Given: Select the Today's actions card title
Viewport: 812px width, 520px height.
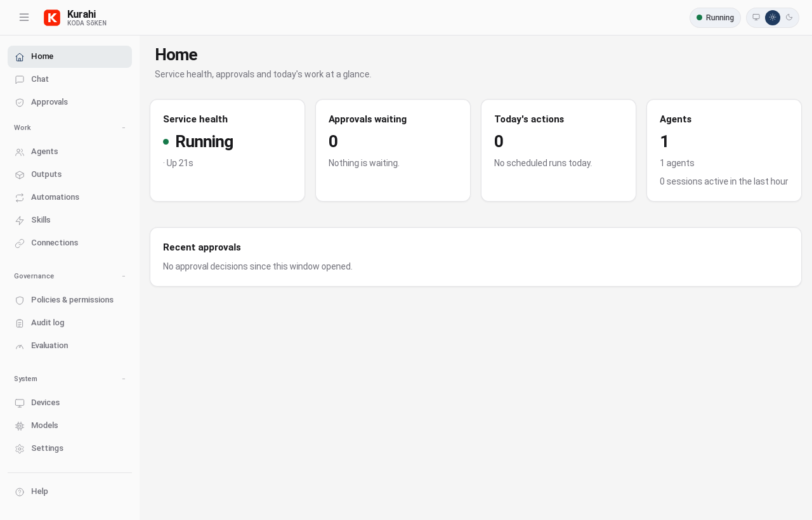Looking at the screenshot, I should tap(529, 119).
